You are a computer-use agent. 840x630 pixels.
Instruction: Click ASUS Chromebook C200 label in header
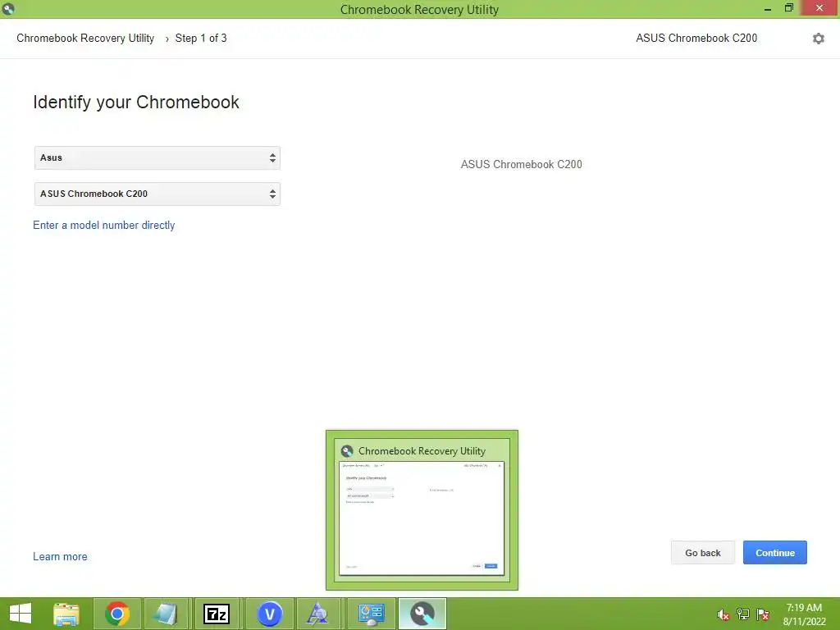tap(696, 38)
